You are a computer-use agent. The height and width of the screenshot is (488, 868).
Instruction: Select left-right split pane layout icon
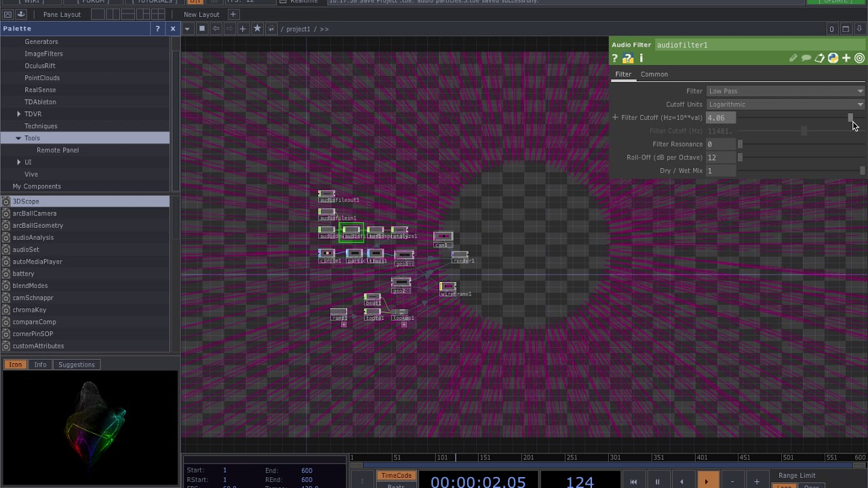coord(113,14)
